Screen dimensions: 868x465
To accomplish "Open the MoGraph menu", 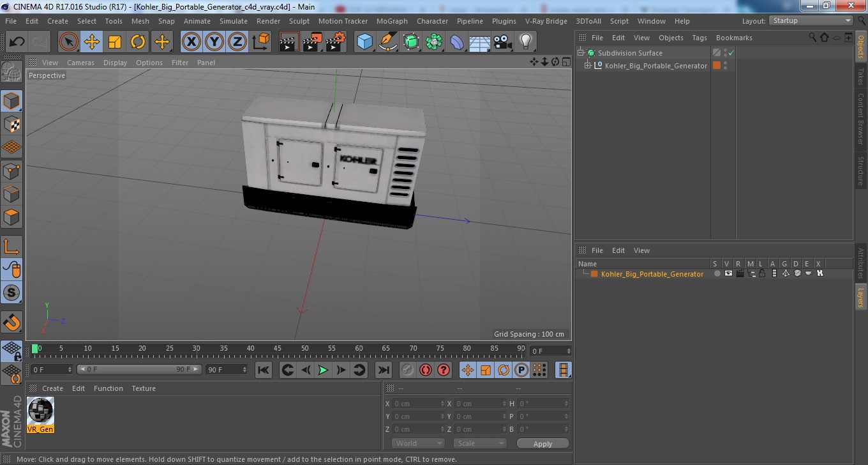I will point(392,21).
